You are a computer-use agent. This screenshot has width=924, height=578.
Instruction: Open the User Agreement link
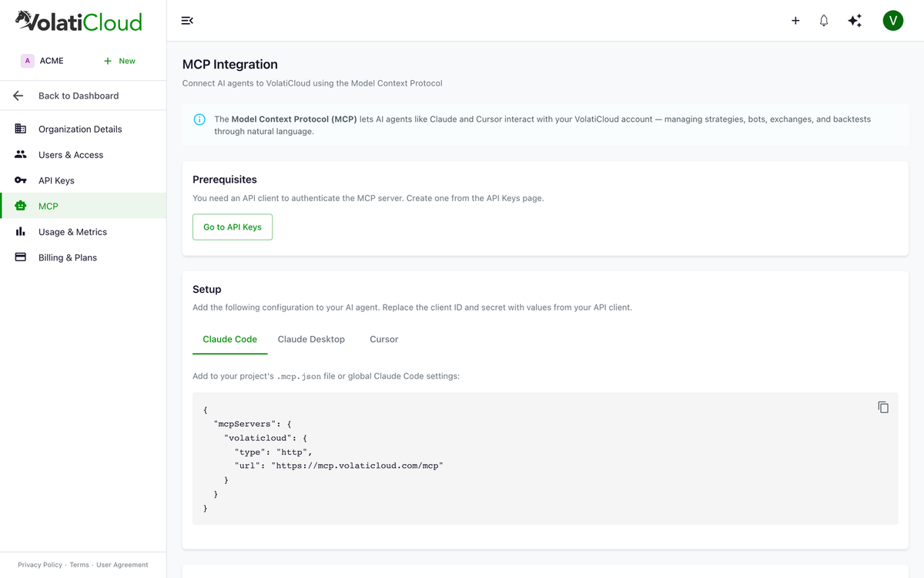point(122,565)
